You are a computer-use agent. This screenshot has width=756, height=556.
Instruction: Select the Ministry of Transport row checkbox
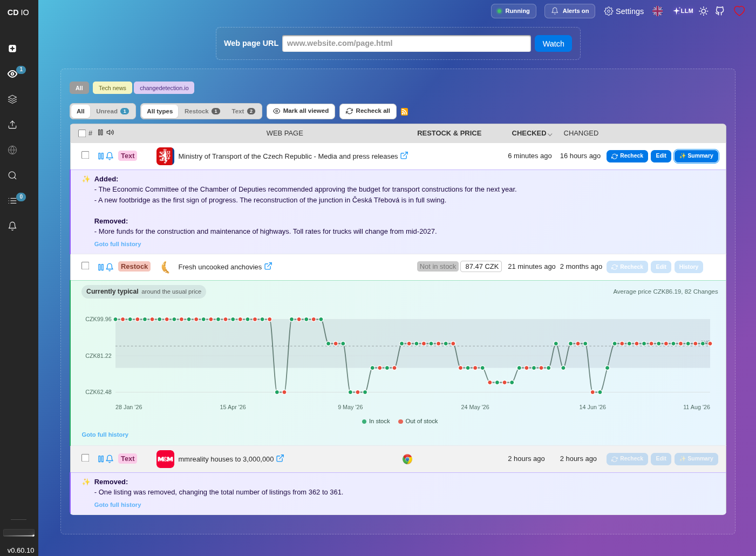click(x=85, y=155)
